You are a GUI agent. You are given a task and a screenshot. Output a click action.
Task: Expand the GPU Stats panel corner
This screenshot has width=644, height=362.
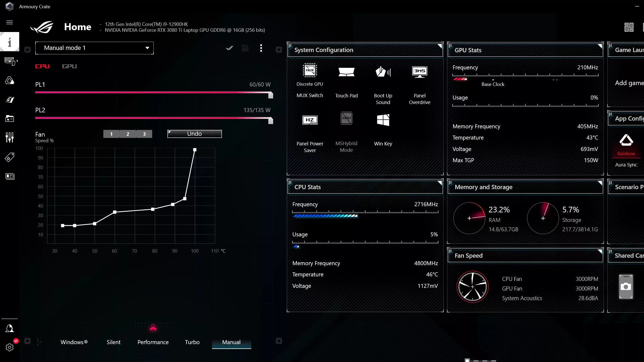point(600,46)
